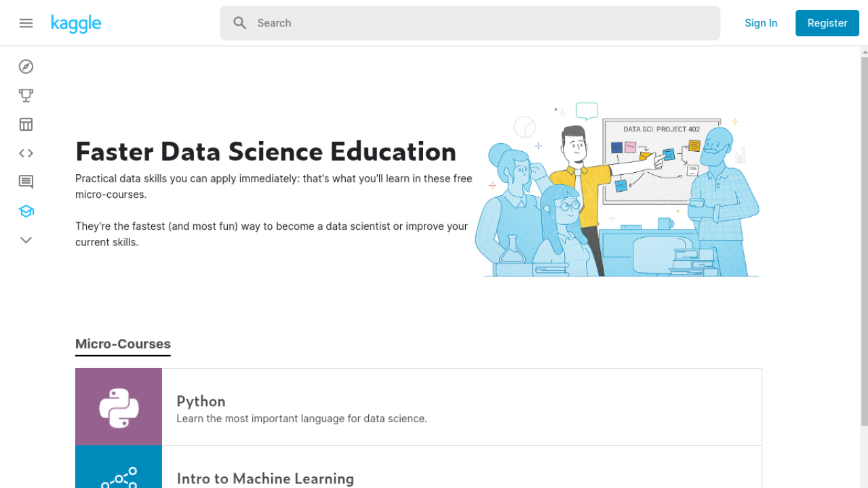This screenshot has width=868, height=488.
Task: Open Courses graduation cap icon
Action: click(x=26, y=211)
